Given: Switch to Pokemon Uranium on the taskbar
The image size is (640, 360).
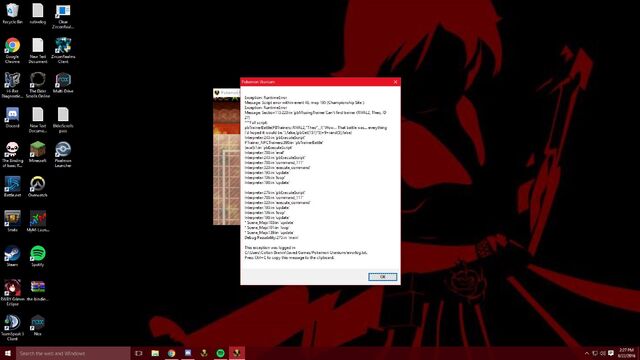Looking at the screenshot, I should 237,353.
